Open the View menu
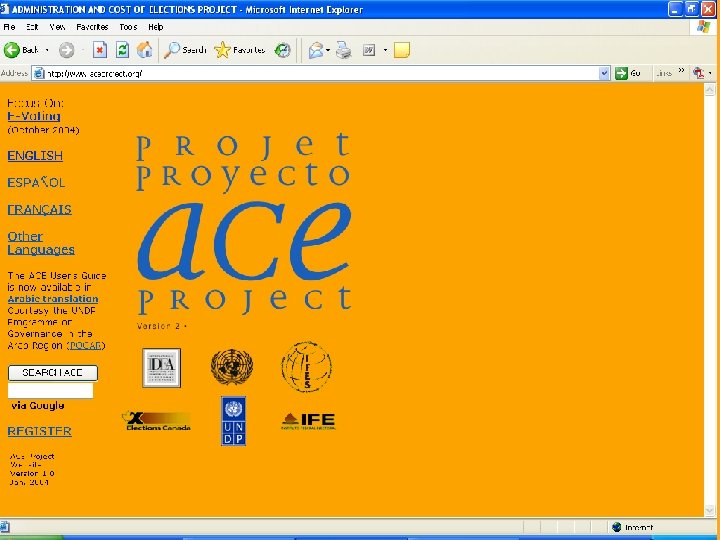720x540 pixels. pos(57,27)
